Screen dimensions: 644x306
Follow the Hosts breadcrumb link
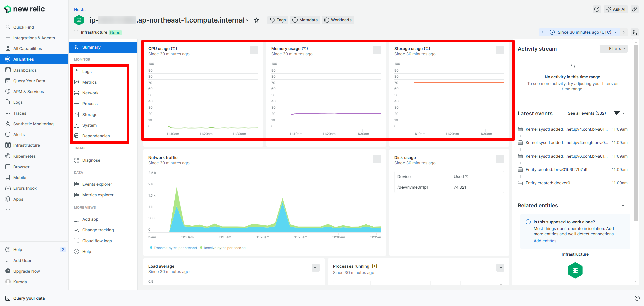(x=80, y=10)
